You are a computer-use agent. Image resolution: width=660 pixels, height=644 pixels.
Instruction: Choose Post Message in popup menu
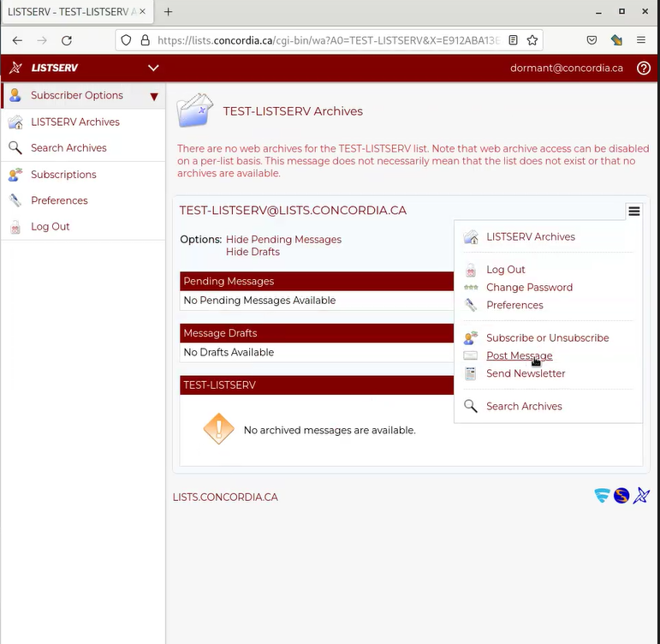[x=519, y=355]
